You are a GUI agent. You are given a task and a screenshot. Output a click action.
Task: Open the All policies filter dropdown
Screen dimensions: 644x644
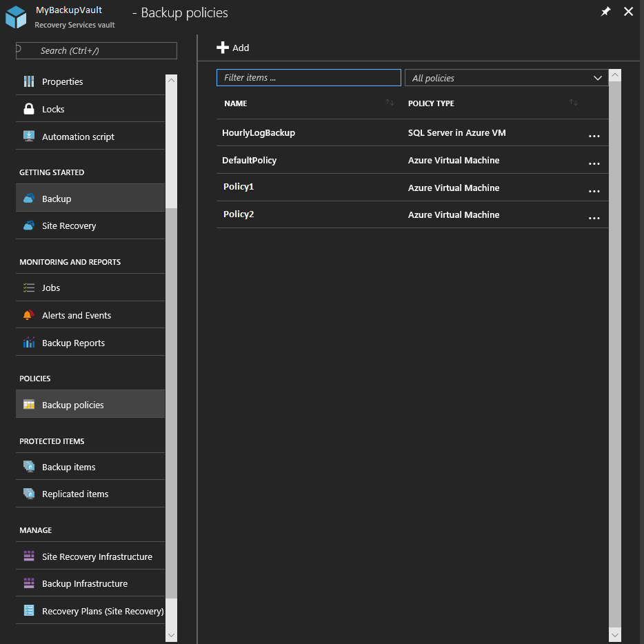point(506,77)
